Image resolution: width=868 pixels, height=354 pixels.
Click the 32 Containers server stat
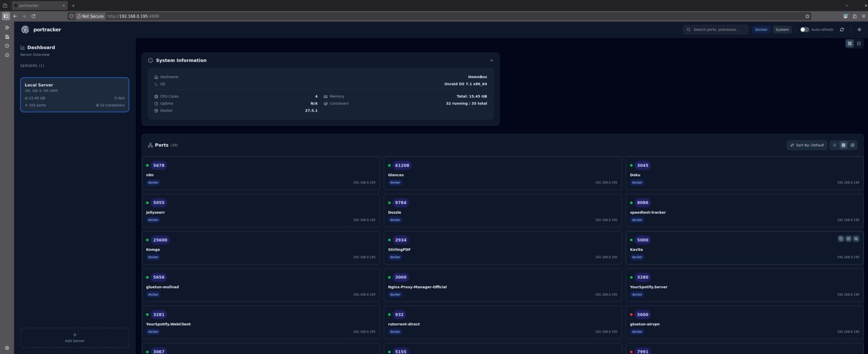(110, 105)
